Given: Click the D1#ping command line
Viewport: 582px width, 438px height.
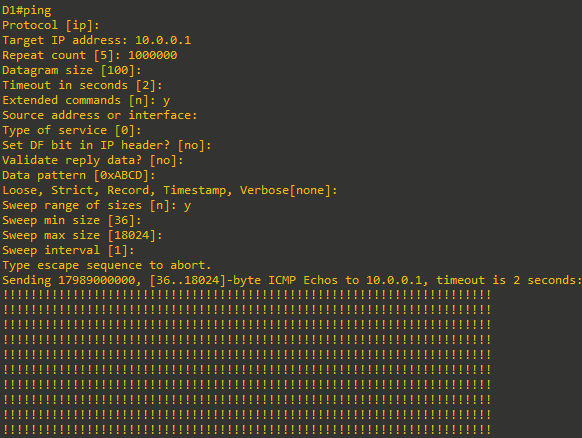Looking at the screenshot, I should 27,10.
